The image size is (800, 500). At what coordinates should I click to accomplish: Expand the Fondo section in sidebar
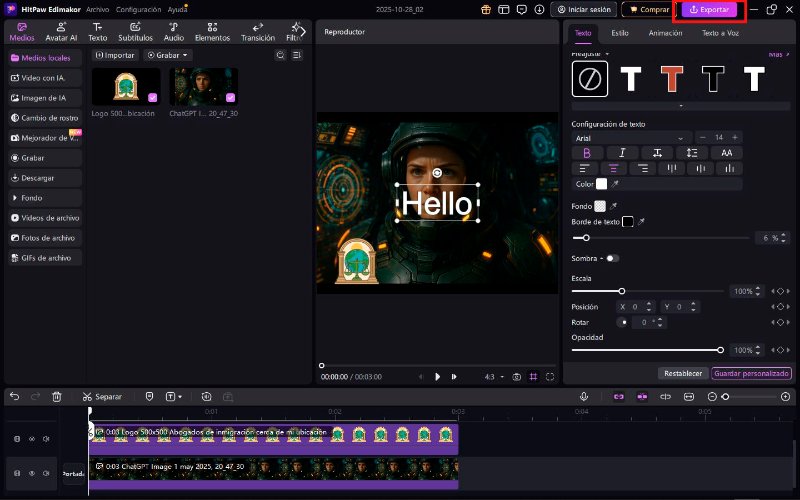(45, 198)
